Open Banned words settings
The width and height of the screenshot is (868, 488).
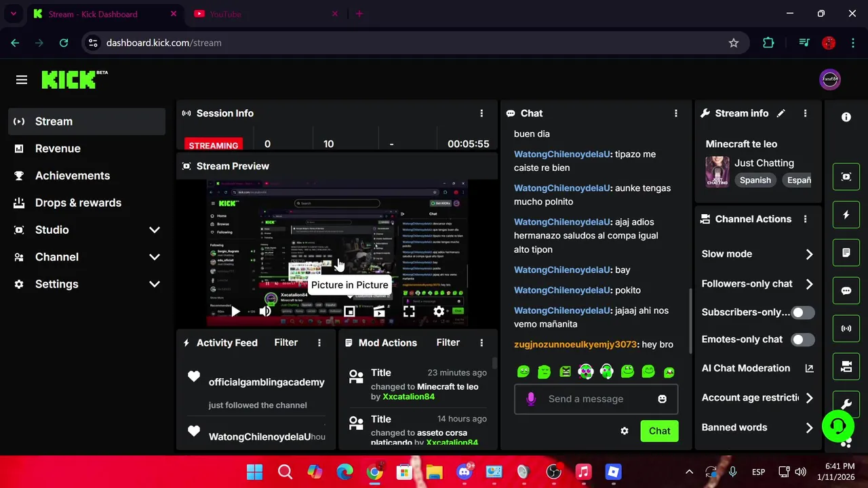click(x=757, y=428)
